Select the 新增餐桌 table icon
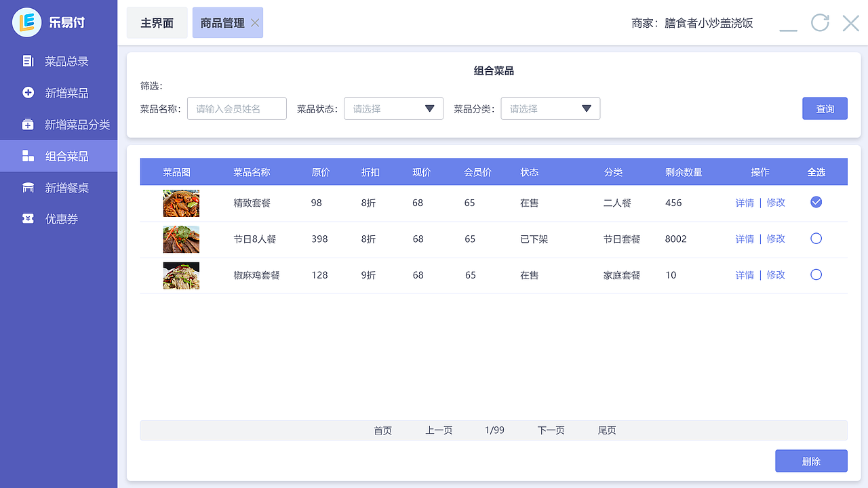Image resolution: width=868 pixels, height=488 pixels. click(28, 187)
